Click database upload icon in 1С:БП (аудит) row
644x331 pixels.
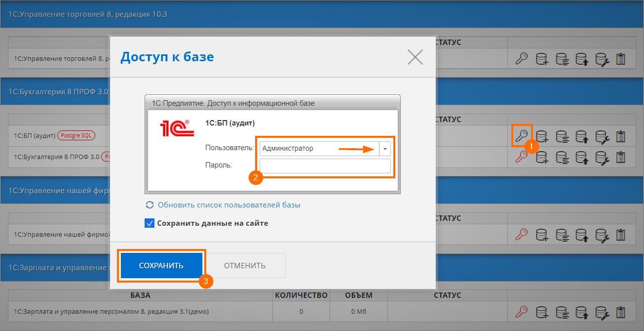[x=582, y=135]
